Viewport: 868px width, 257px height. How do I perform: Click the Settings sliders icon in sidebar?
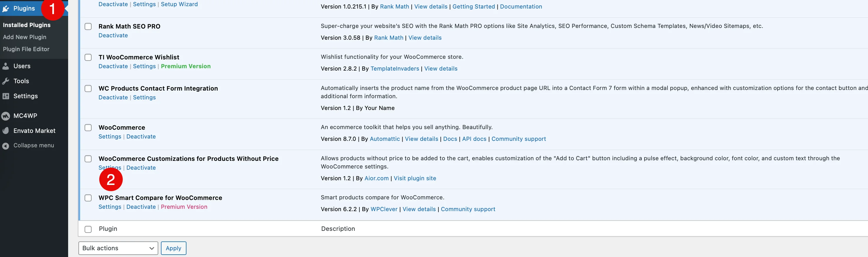[5, 96]
